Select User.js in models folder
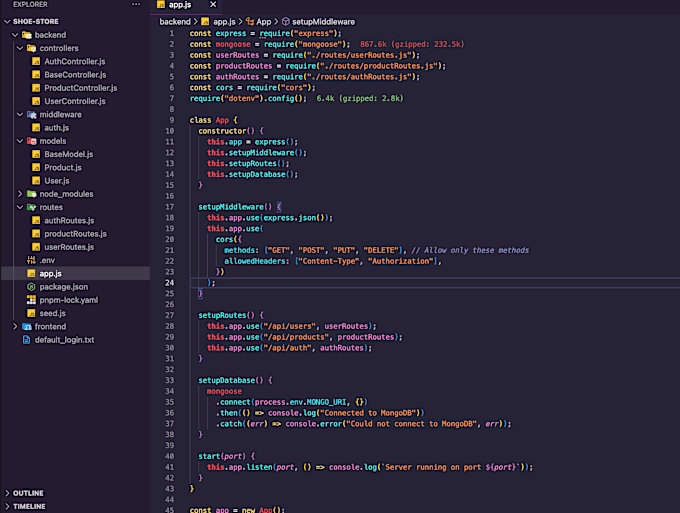680x513 pixels. (56, 181)
